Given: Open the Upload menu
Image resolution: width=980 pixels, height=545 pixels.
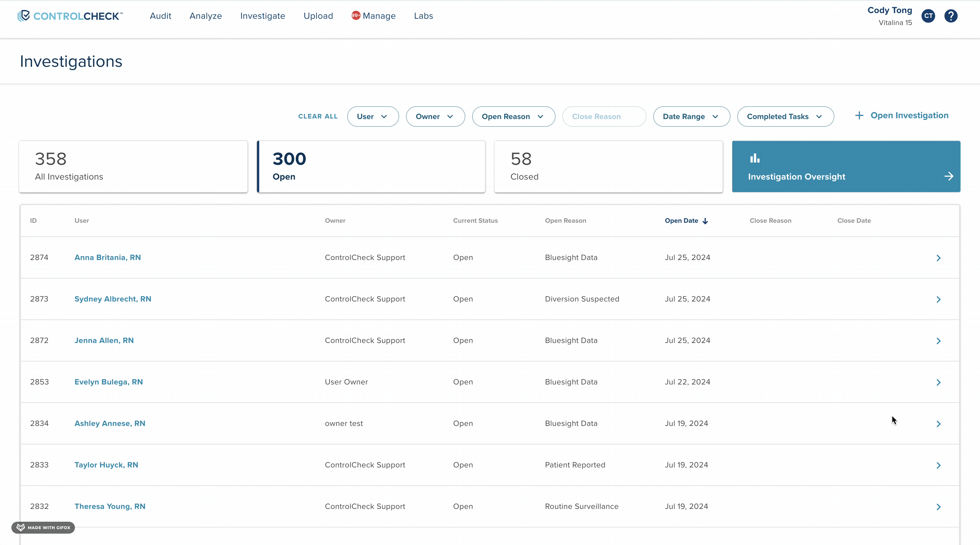Looking at the screenshot, I should pos(318,16).
